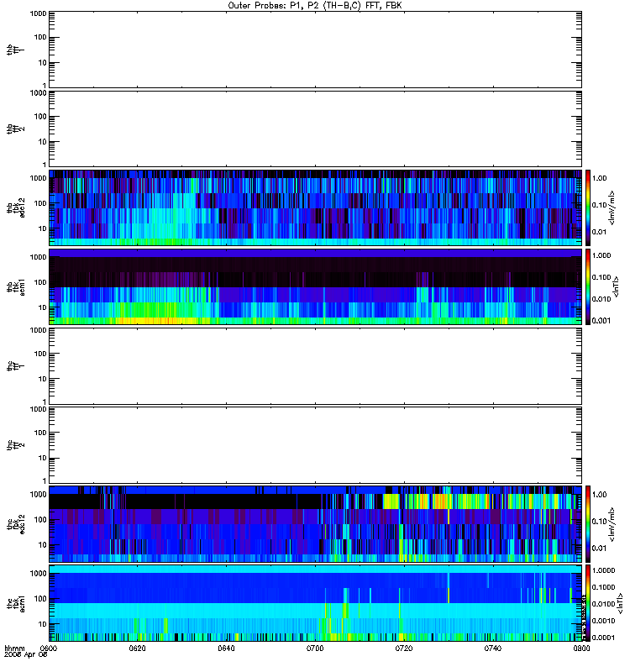Image resolution: width=630 pixels, height=672 pixels.
Task: Click '1.000' on thb scm1 color scale
Action: 601,255
